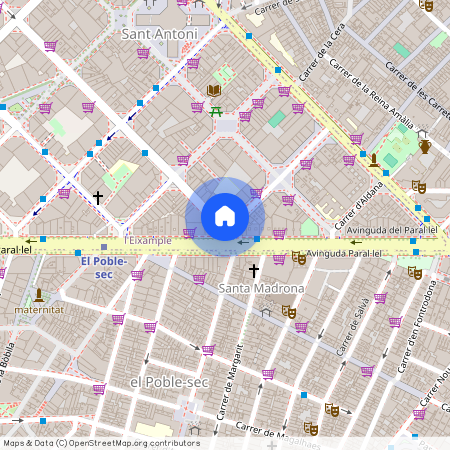Select the shopping cart icon below Sant Antoni label

[143, 53]
